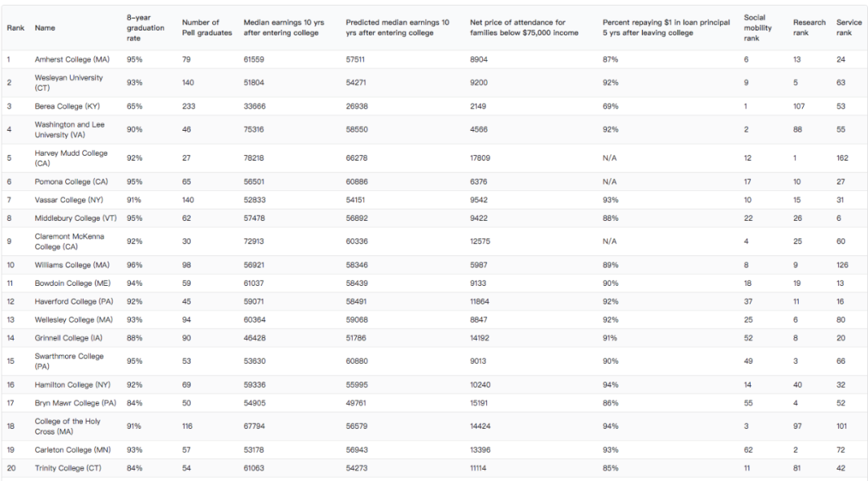Select Trinity College (CT) name
868x481 pixels.
(68, 469)
